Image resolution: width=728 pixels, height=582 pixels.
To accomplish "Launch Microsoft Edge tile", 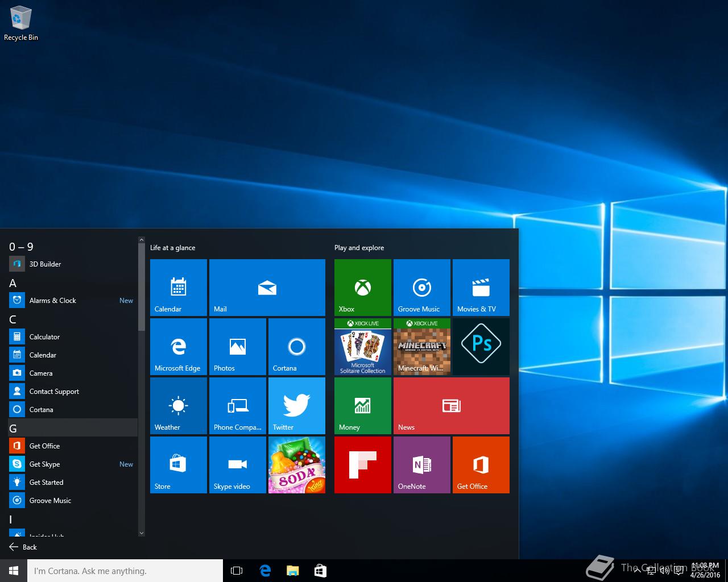I will [x=179, y=347].
